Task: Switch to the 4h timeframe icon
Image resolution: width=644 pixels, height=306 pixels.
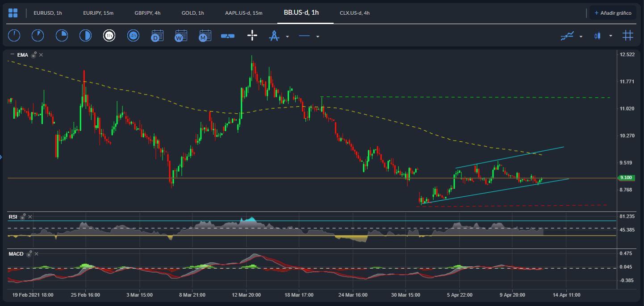Action: (133, 36)
